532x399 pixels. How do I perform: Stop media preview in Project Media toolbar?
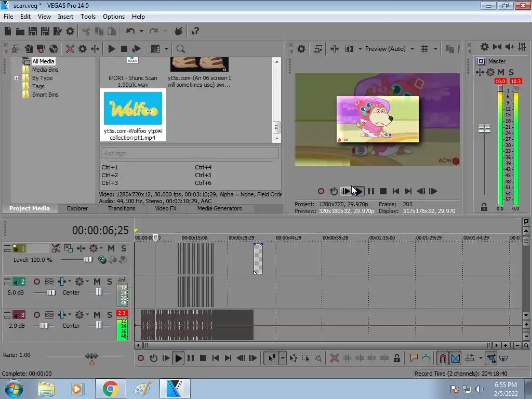[x=124, y=49]
